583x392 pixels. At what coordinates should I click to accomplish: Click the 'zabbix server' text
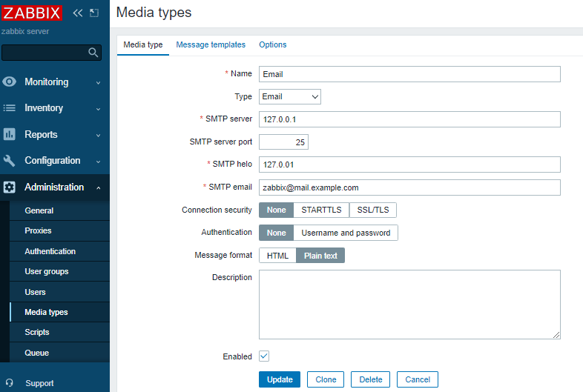coord(25,32)
